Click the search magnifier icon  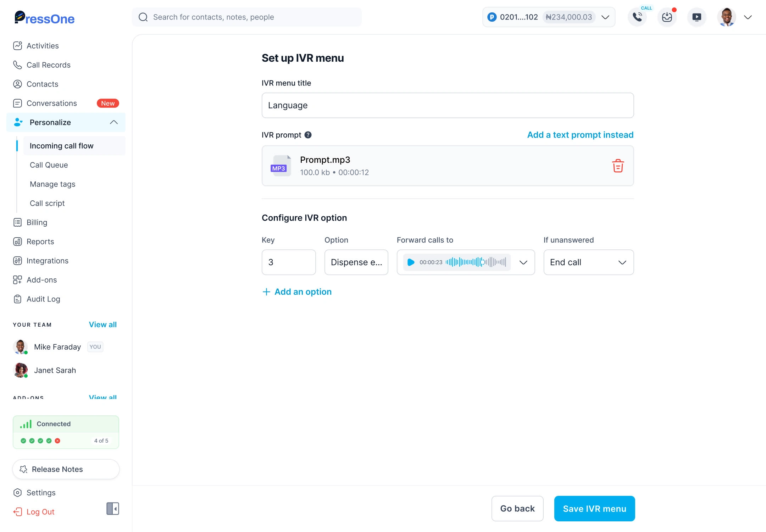coord(143,17)
